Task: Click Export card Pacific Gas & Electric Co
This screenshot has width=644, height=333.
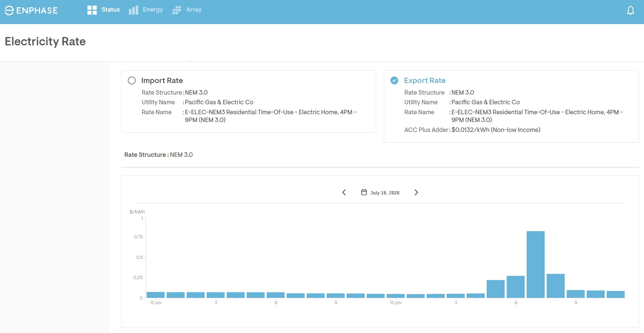Action: point(485,102)
